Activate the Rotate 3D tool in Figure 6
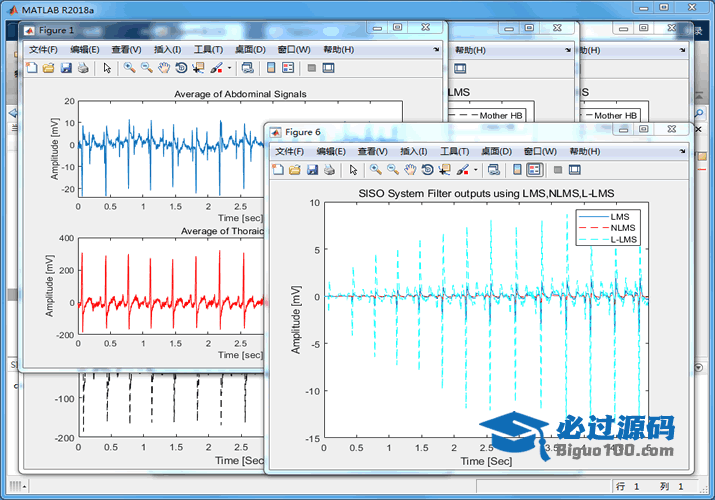The image size is (715, 500). (x=427, y=170)
